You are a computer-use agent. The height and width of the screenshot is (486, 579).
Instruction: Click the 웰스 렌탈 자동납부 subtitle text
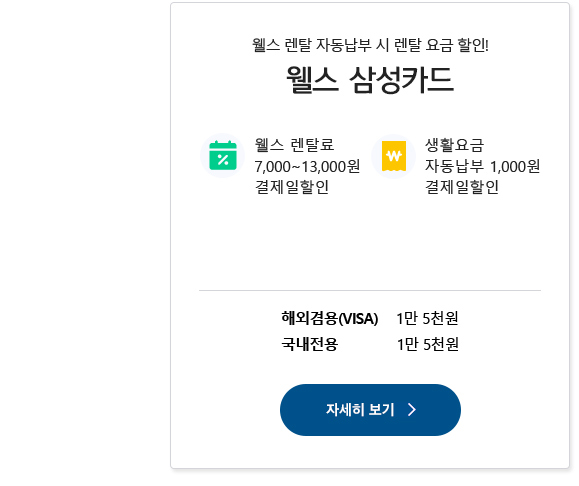(x=370, y=45)
